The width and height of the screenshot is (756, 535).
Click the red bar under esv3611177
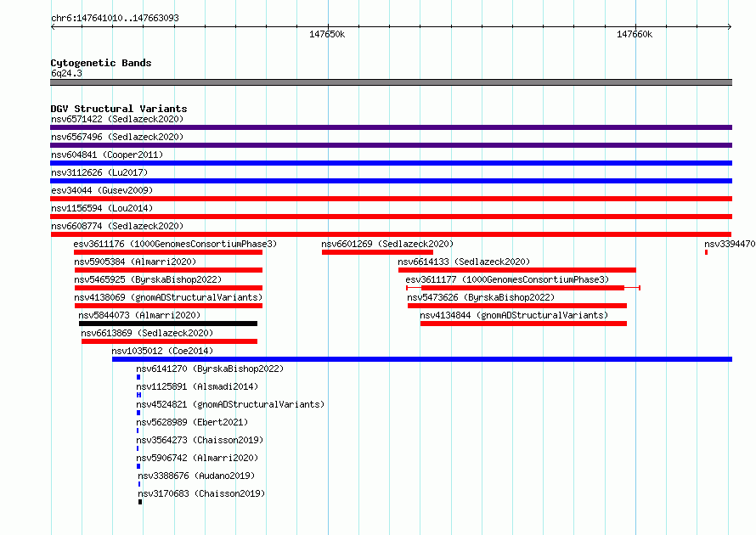click(x=522, y=288)
